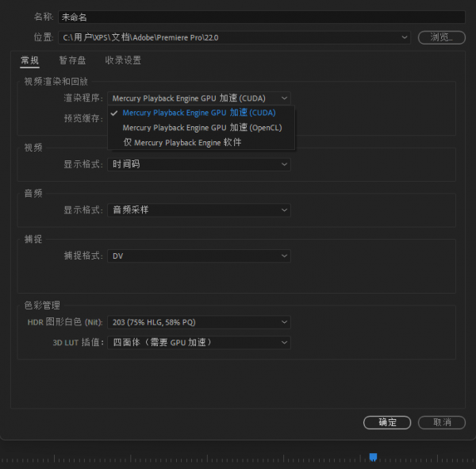
Task: Click the 色彩管理 section header label
Action: pyautogui.click(x=42, y=306)
